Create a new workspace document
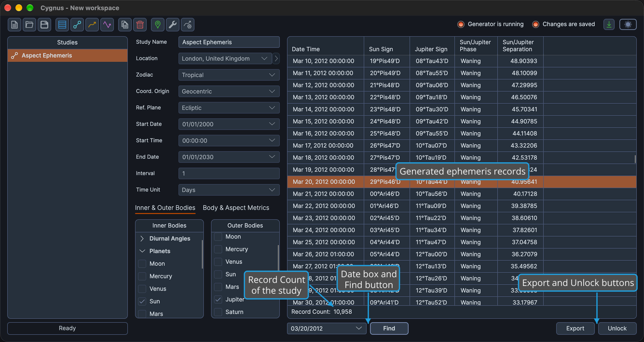This screenshot has width=644, height=342. pyautogui.click(x=14, y=25)
